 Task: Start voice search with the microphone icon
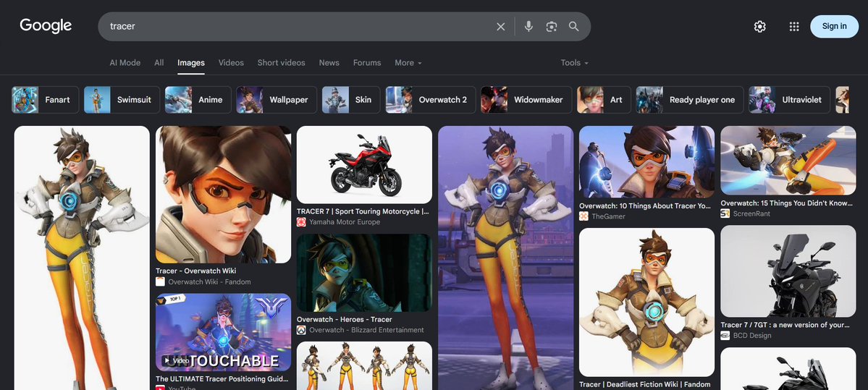pos(528,27)
